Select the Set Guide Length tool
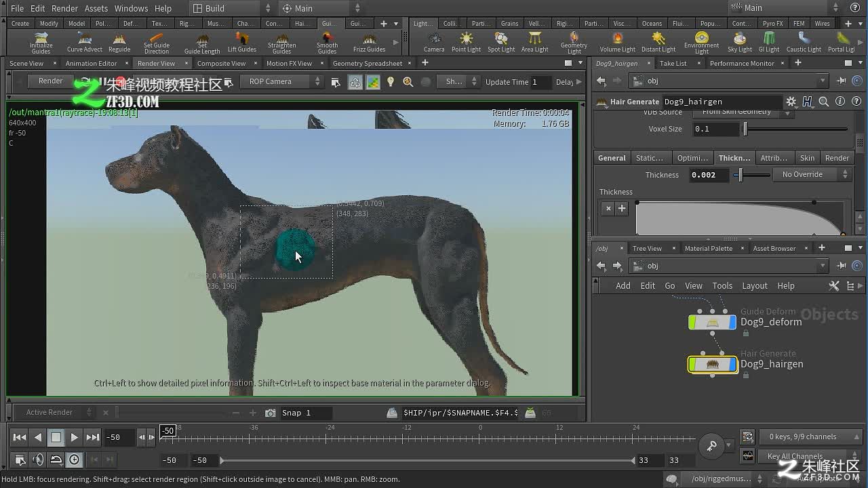 (x=202, y=43)
